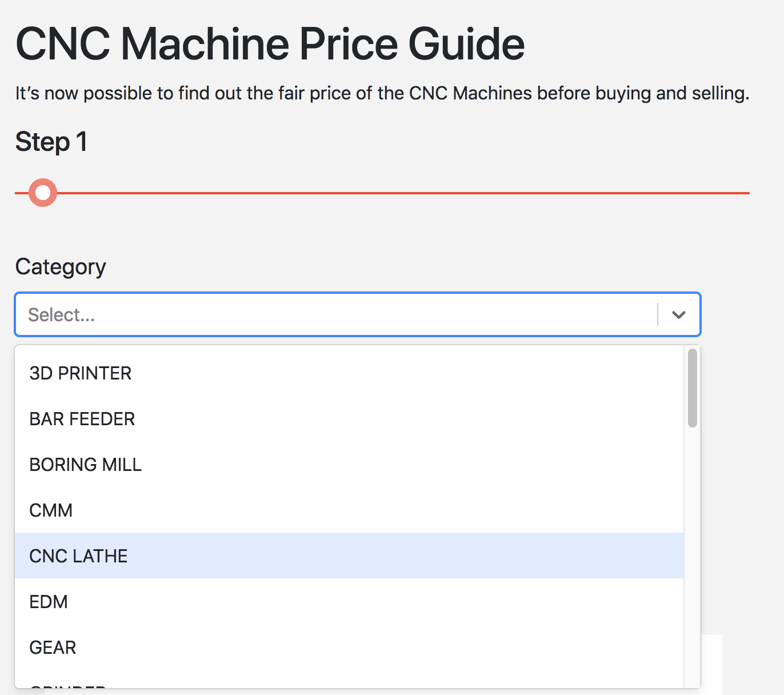The image size is (784, 695).
Task: Pick the BORING MILL option
Action: coord(85,464)
